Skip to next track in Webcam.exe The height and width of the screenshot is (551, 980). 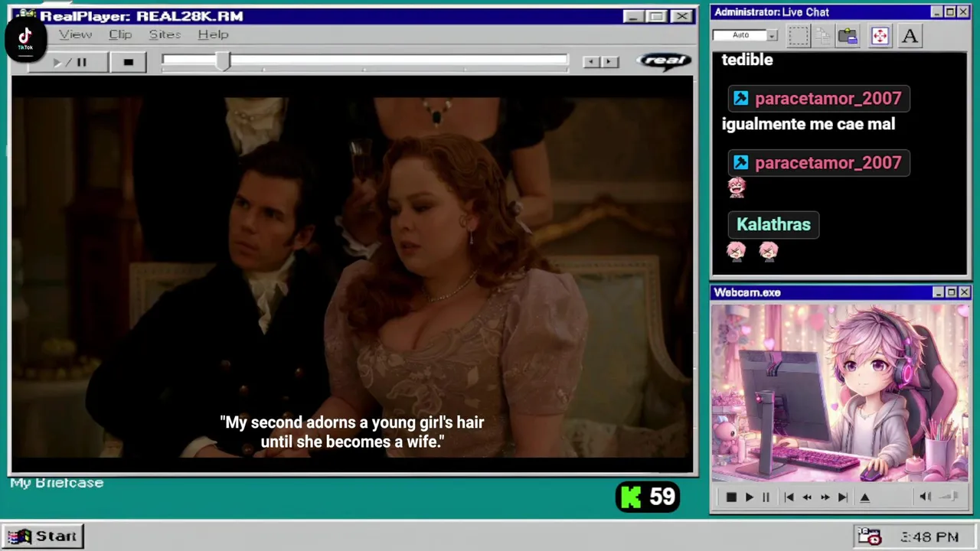[842, 497]
